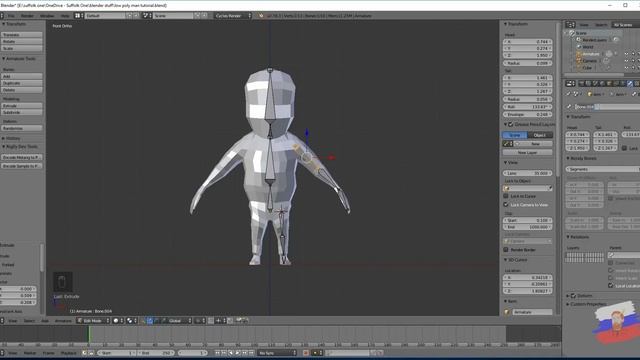640x360 pixels.
Task: Click the Envelope value slider field
Action: [527, 114]
